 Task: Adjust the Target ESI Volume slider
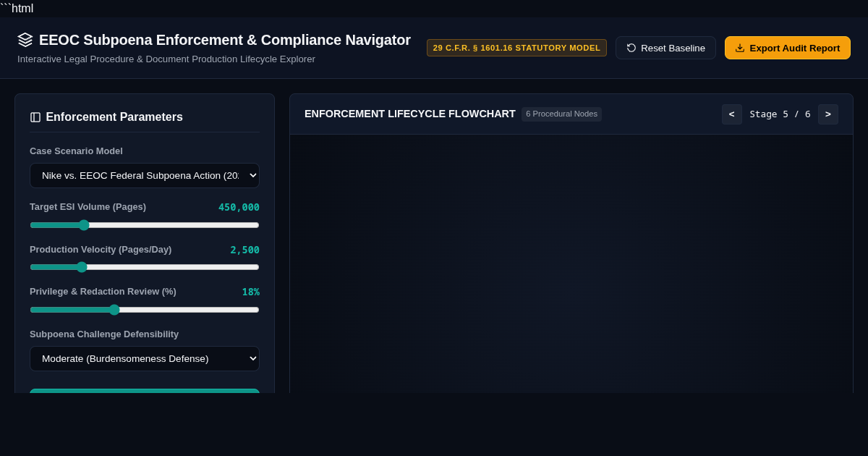point(145,225)
